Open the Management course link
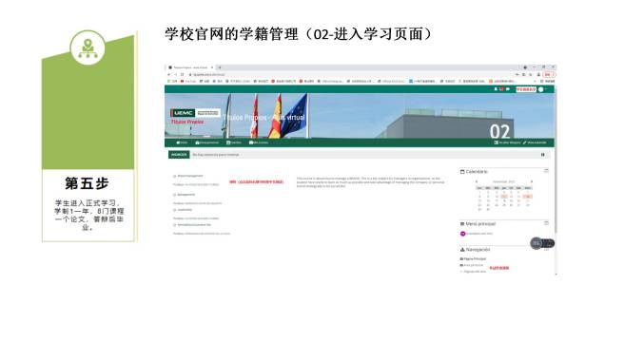Screen dimensions: 644x361 (x=186, y=195)
